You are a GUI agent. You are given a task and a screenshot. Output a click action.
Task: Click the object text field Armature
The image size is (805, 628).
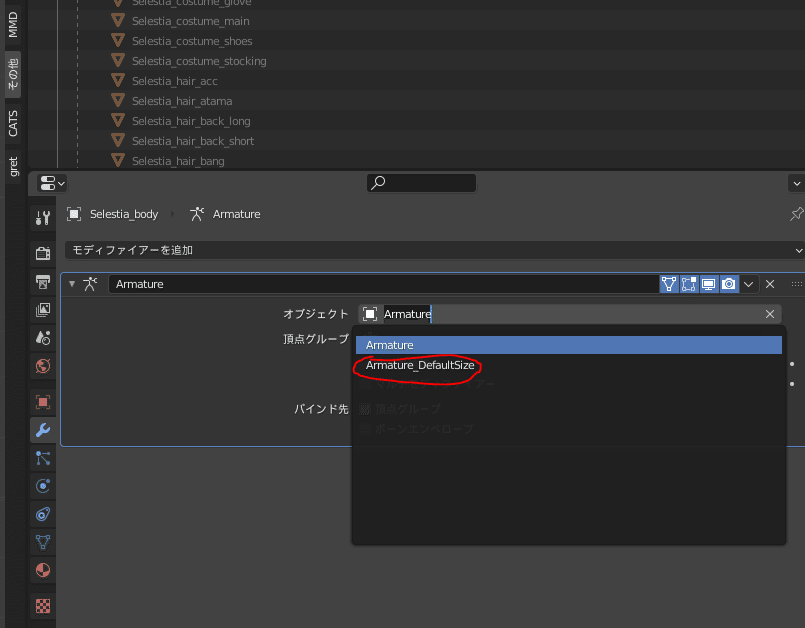click(x=570, y=314)
